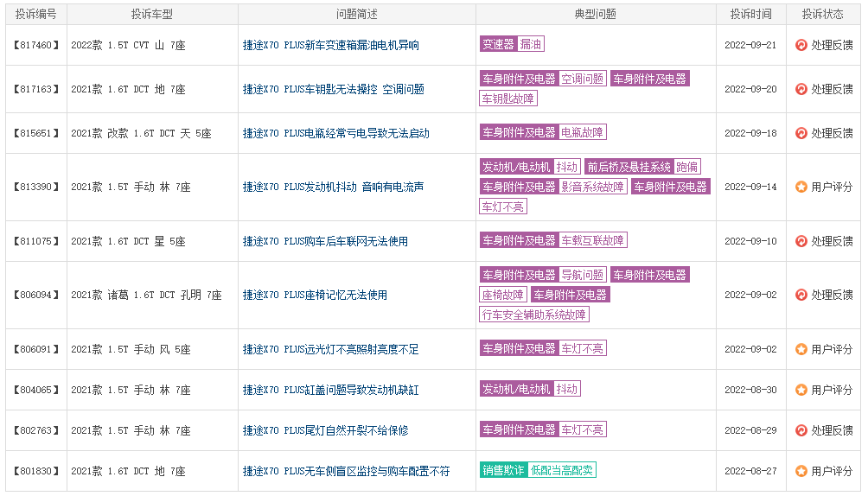Click the red feedback icon in the 802763 row
The height and width of the screenshot is (496, 868).
[x=801, y=430]
